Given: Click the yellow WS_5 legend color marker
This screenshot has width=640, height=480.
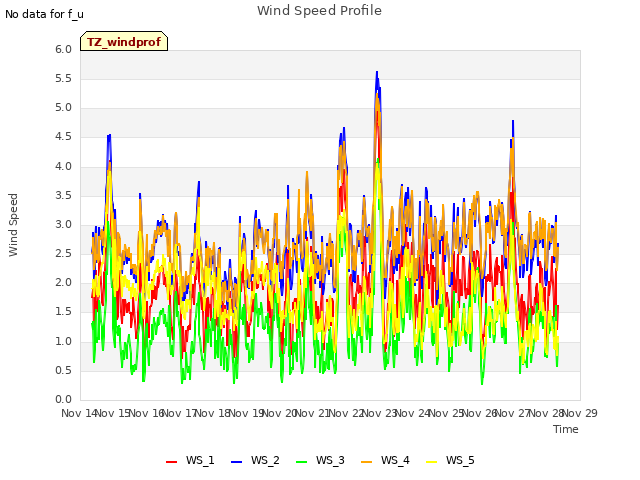Looking at the screenshot, I should click(431, 462).
